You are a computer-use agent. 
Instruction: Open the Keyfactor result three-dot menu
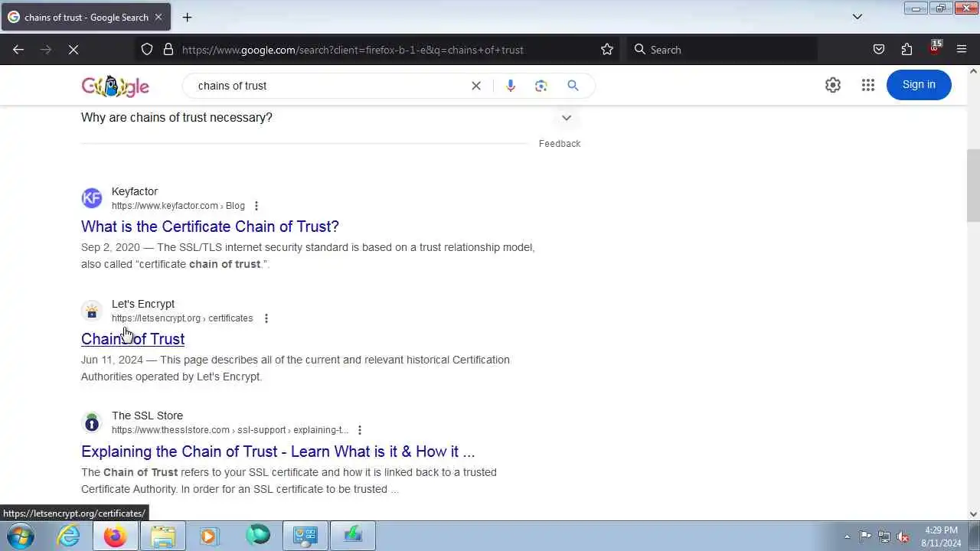point(256,206)
